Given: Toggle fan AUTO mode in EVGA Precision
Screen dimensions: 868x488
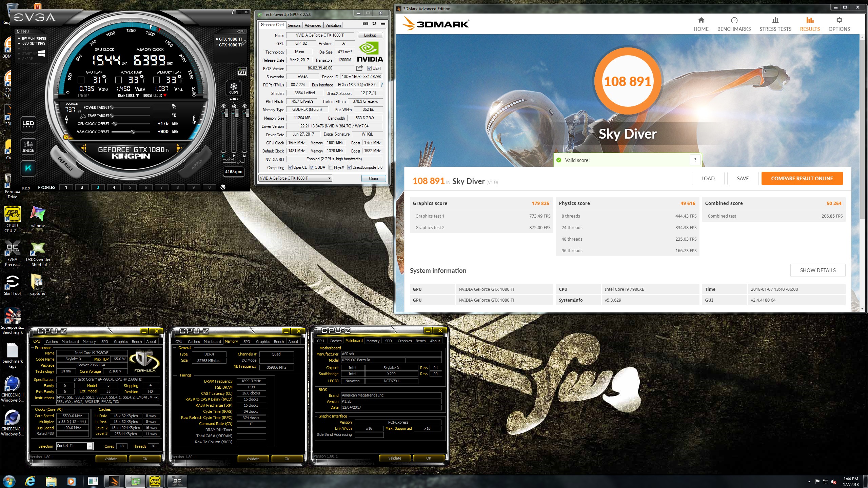Looking at the screenshot, I should point(234,99).
